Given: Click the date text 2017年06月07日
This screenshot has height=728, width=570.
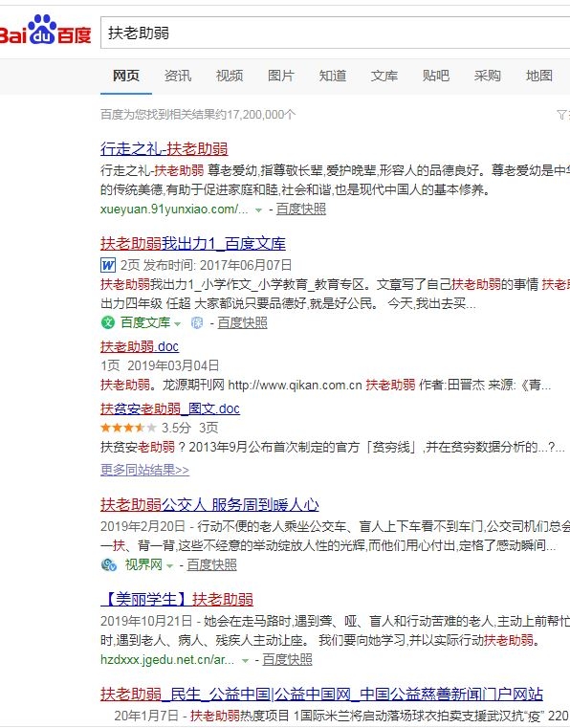Looking at the screenshot, I should coord(246,265).
